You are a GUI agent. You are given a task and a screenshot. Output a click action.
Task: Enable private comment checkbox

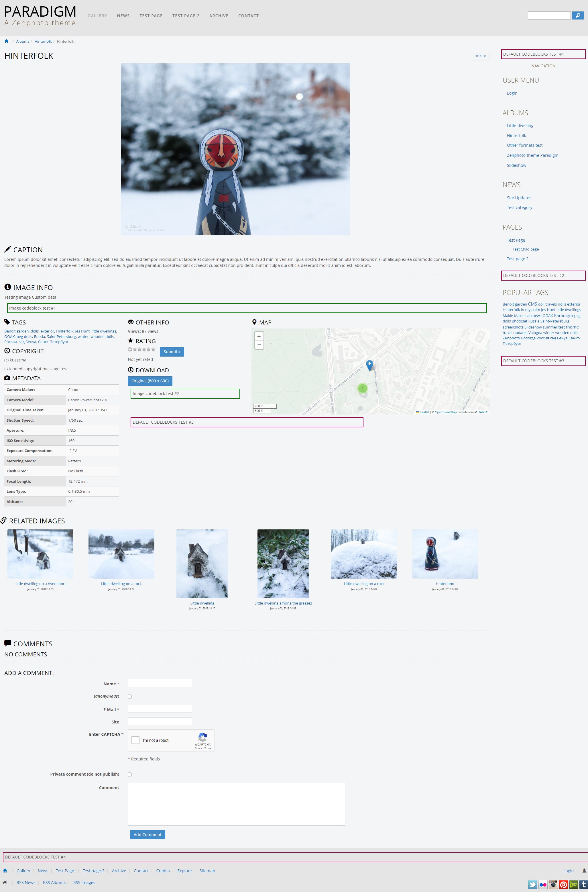pyautogui.click(x=130, y=774)
